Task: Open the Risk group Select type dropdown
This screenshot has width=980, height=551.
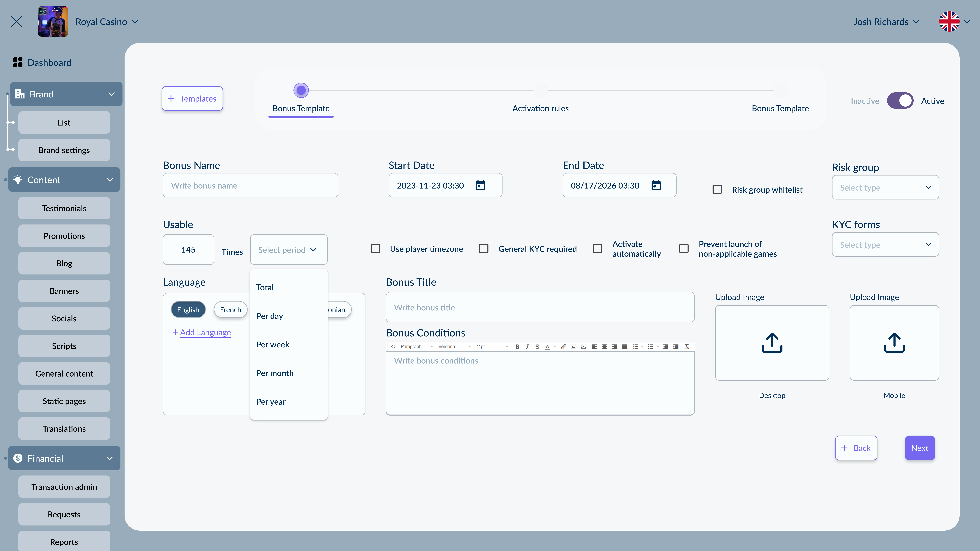Action: click(885, 187)
